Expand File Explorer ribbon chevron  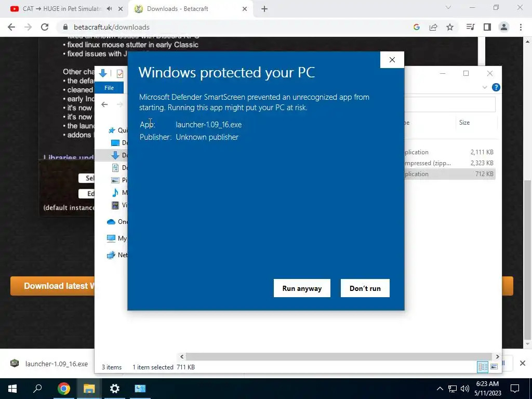(x=485, y=87)
